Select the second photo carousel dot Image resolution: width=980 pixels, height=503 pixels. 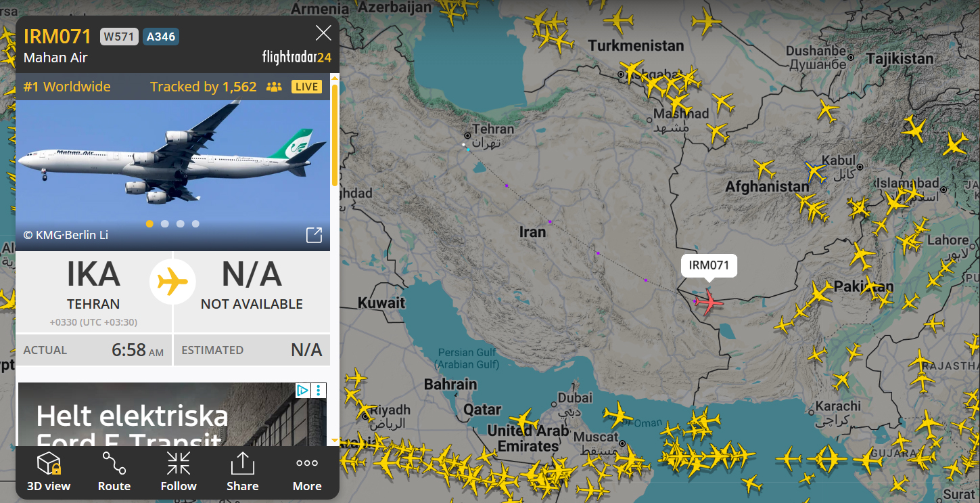165,223
